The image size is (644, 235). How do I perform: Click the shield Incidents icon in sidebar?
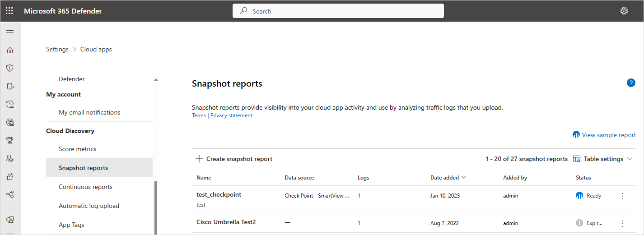click(10, 68)
